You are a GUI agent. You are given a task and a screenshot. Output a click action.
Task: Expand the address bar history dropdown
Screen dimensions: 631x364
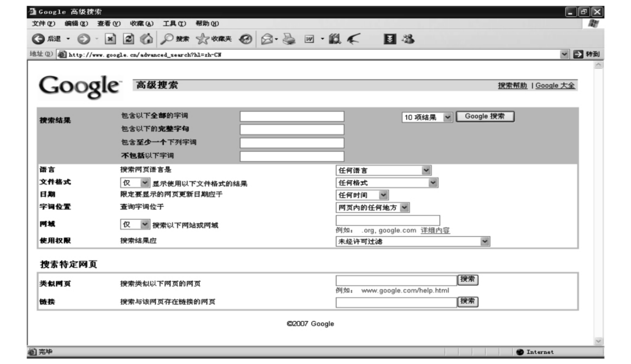coord(564,54)
